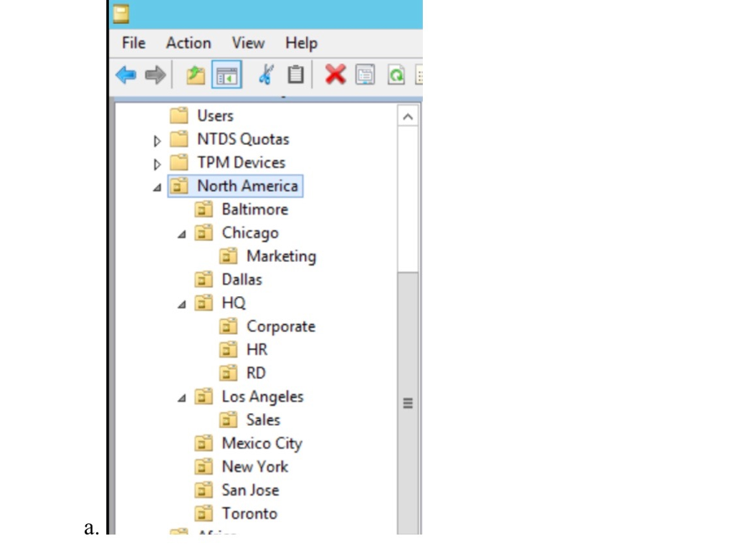Select the NTDS Quotas label
The width and height of the screenshot is (734, 560).
(x=244, y=139)
